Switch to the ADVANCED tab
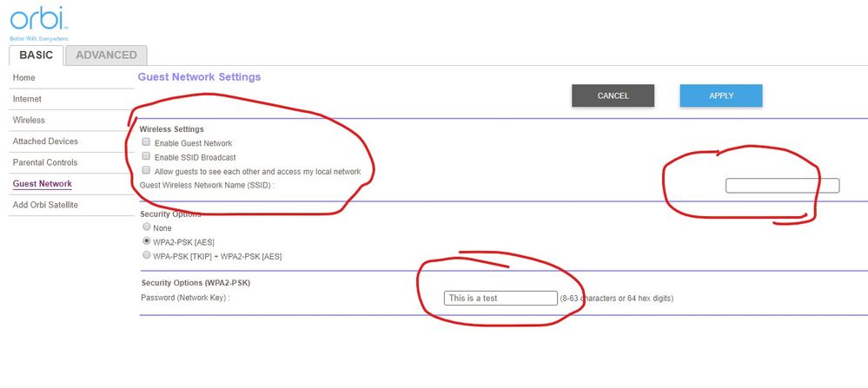The height and width of the screenshot is (388, 868). [106, 56]
